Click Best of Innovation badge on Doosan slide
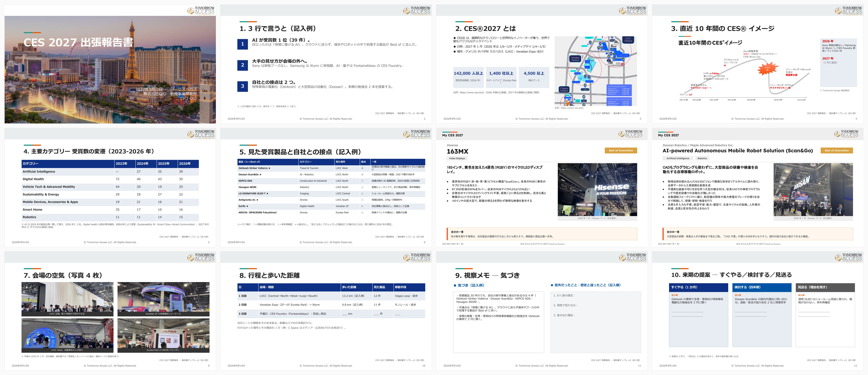 (837, 151)
